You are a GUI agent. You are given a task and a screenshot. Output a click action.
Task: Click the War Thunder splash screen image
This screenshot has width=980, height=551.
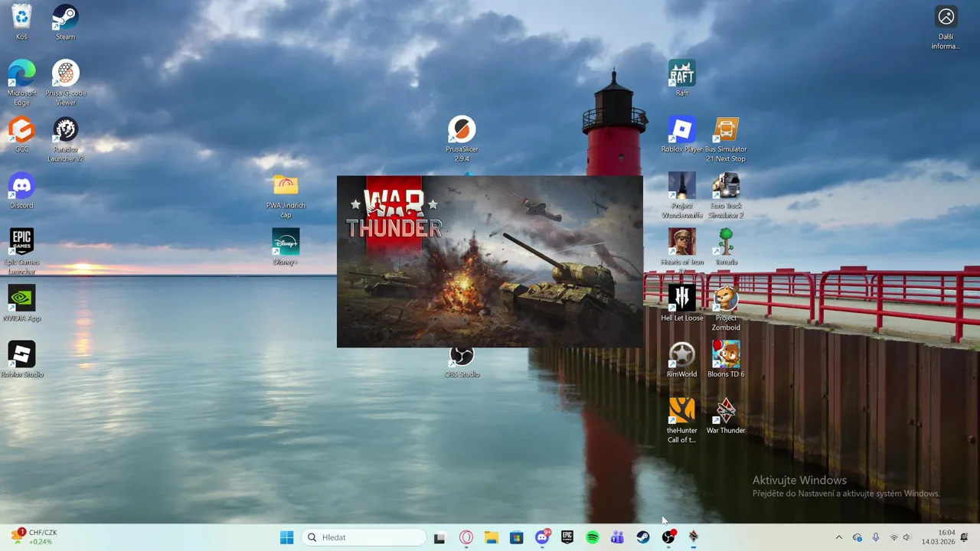490,262
